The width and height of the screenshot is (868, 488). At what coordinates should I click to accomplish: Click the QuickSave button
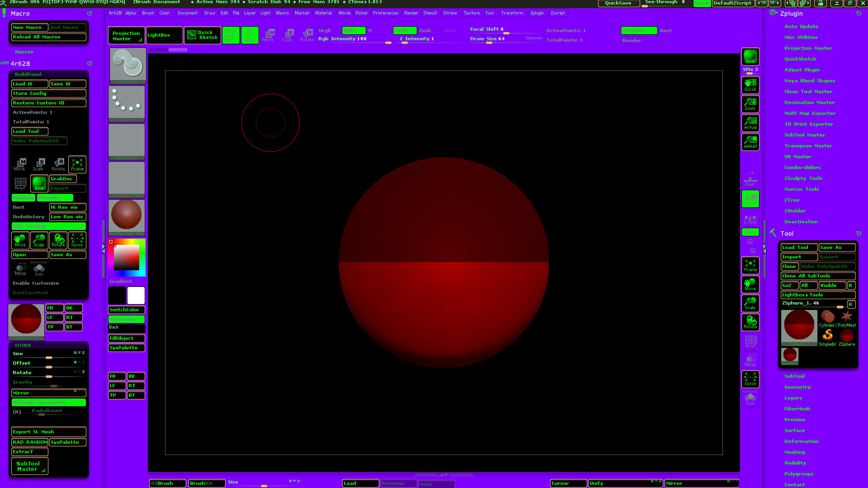pyautogui.click(x=618, y=3)
